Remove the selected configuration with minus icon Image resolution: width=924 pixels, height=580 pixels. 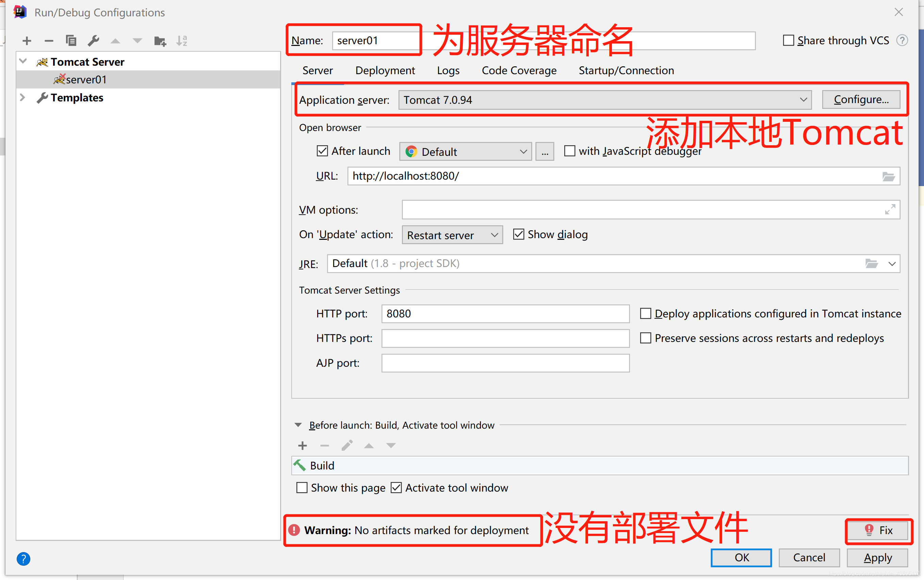49,41
